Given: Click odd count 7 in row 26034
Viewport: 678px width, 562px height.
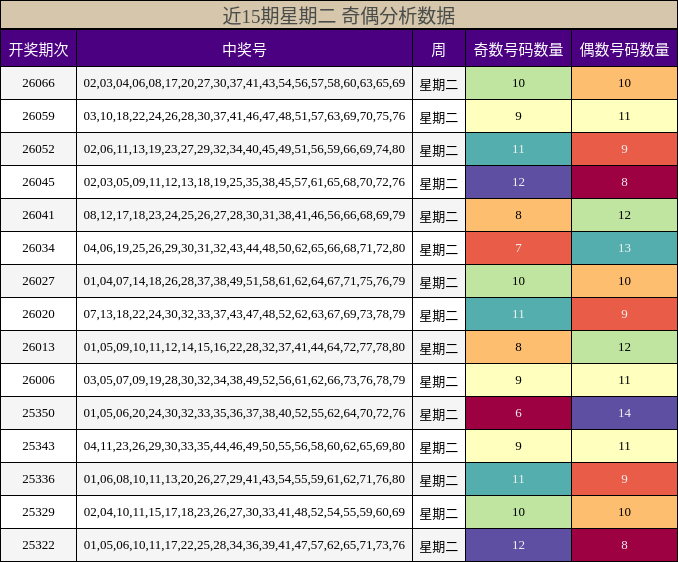Looking at the screenshot, I should coord(518,248).
